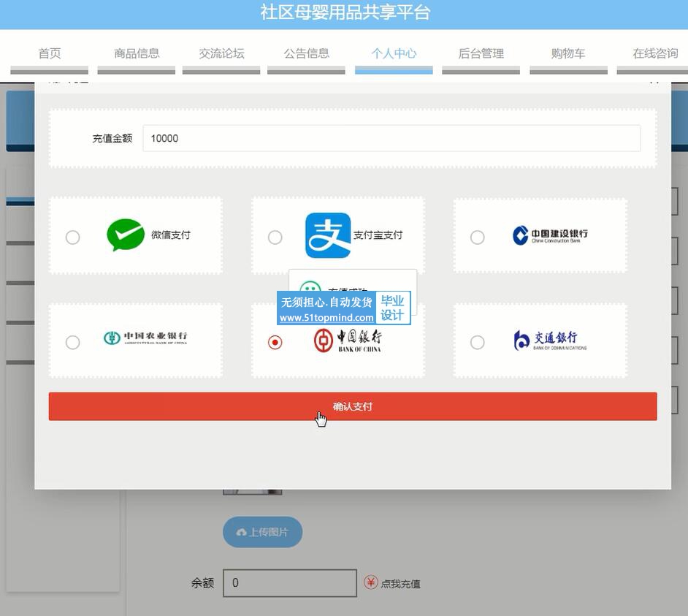Click the red yen icon beside 点我充值
The image size is (688, 616).
tap(371, 582)
